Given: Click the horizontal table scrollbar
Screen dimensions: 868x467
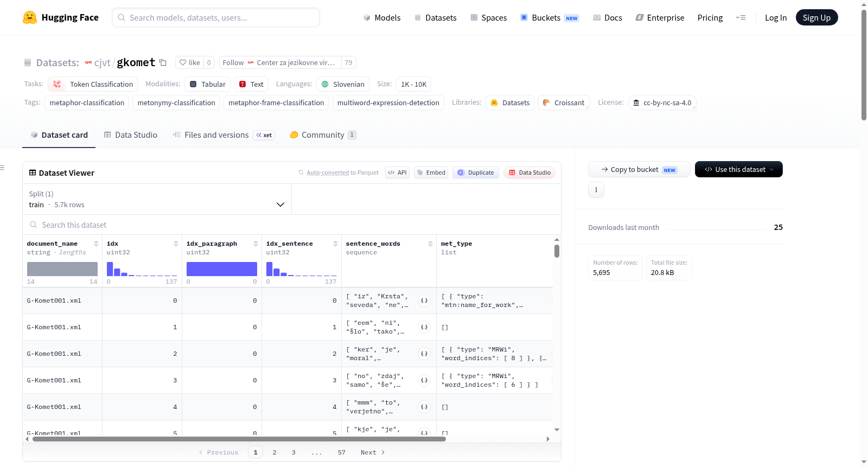Looking at the screenshot, I should [x=239, y=439].
